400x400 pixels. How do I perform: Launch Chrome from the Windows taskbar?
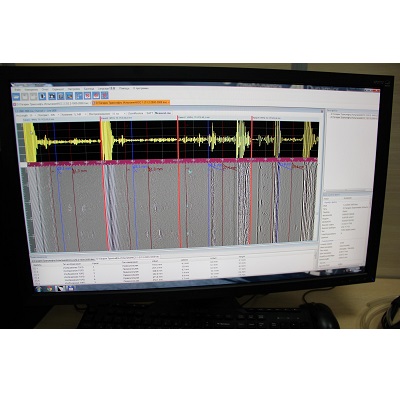click(50, 288)
